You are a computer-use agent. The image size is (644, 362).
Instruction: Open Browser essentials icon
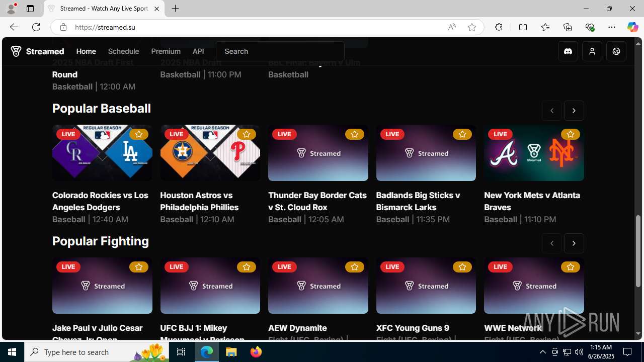(x=590, y=27)
